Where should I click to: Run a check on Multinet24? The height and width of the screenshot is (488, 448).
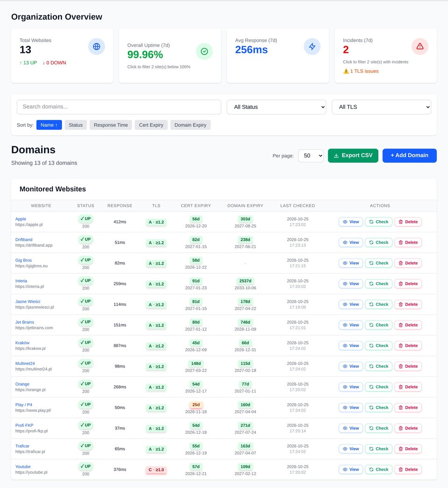pos(378,366)
